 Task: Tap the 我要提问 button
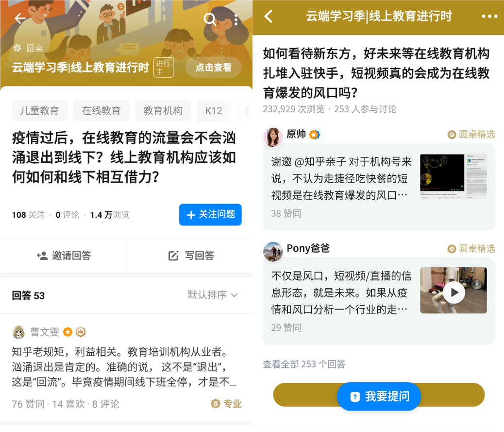(379, 397)
